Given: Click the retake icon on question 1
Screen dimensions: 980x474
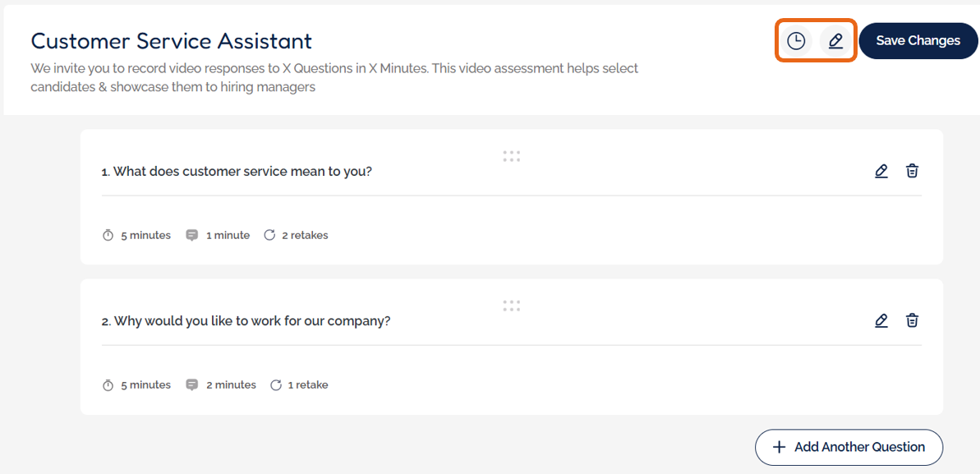Looking at the screenshot, I should pyautogui.click(x=269, y=235).
